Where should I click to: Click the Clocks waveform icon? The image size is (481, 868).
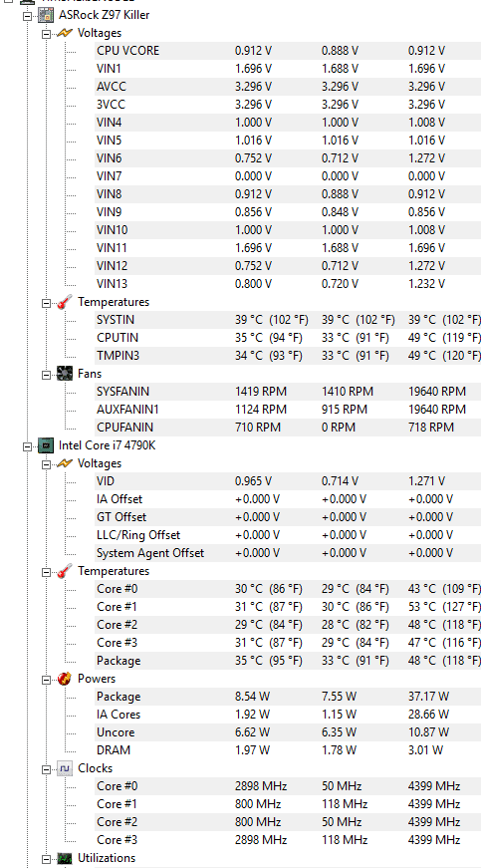click(65, 768)
